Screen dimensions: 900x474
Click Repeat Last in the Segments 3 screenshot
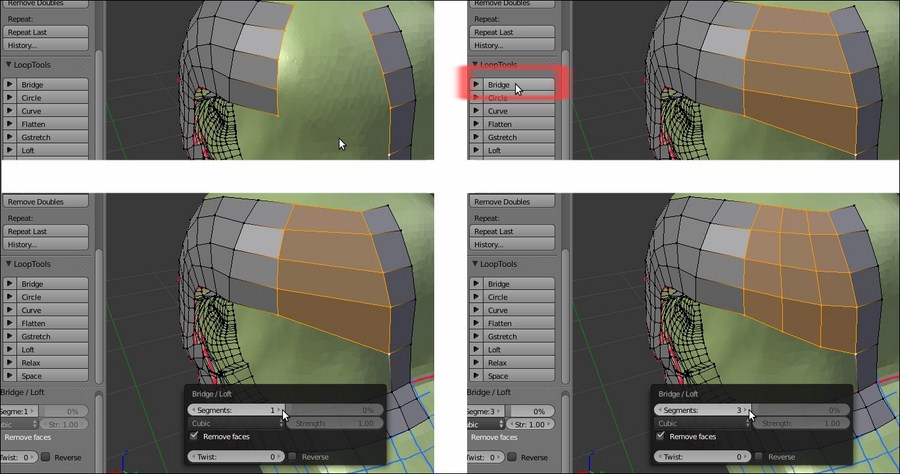(512, 231)
